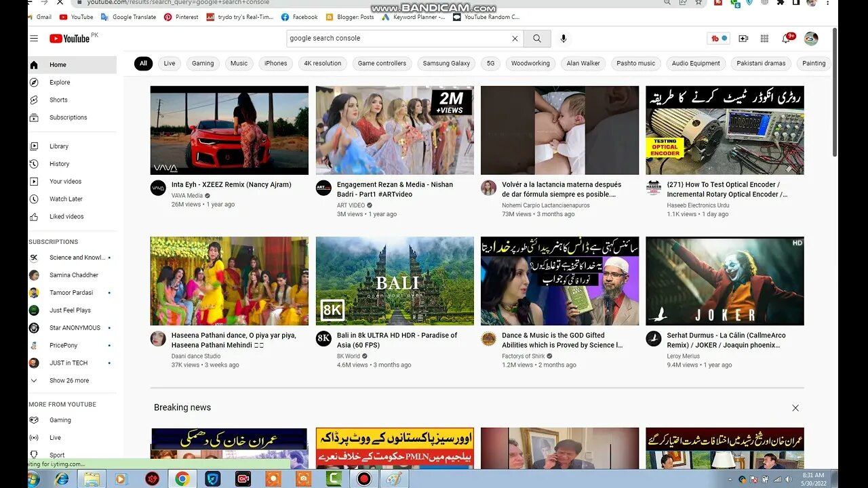Open Live under More from YouTube

click(72, 438)
